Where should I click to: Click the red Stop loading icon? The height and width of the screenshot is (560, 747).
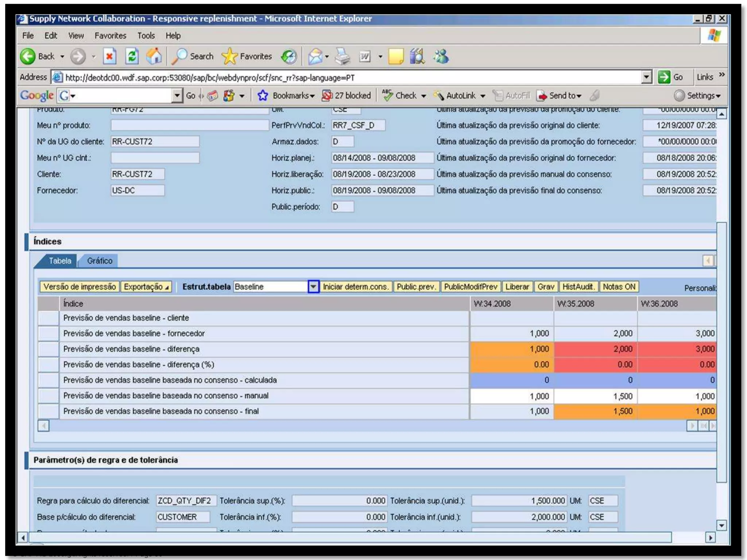[x=109, y=57]
